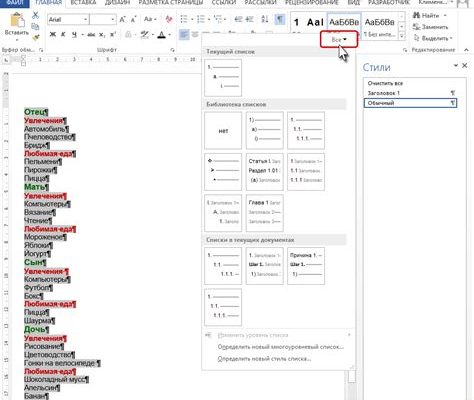
Task: Click Определить новый многоуровневый список
Action: point(280,347)
